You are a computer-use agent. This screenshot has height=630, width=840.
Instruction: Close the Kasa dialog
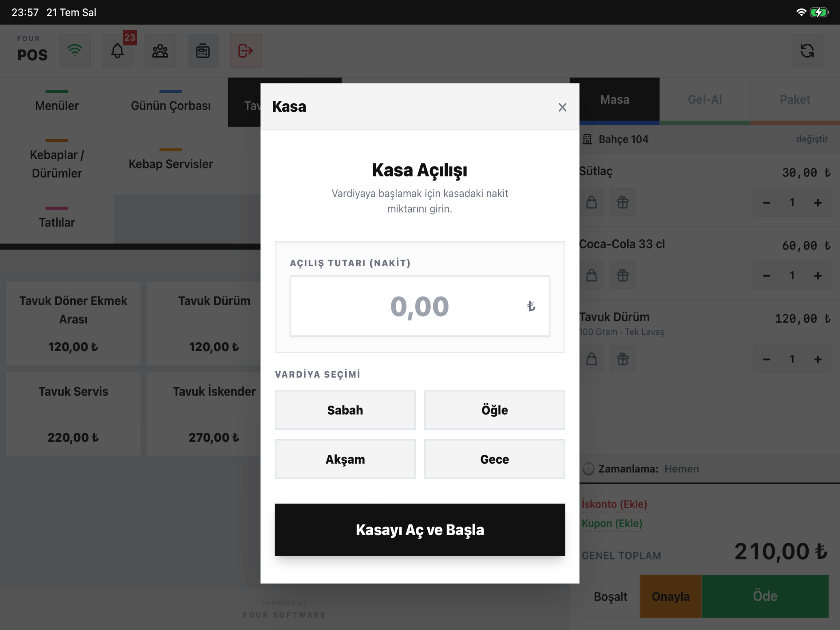point(562,107)
